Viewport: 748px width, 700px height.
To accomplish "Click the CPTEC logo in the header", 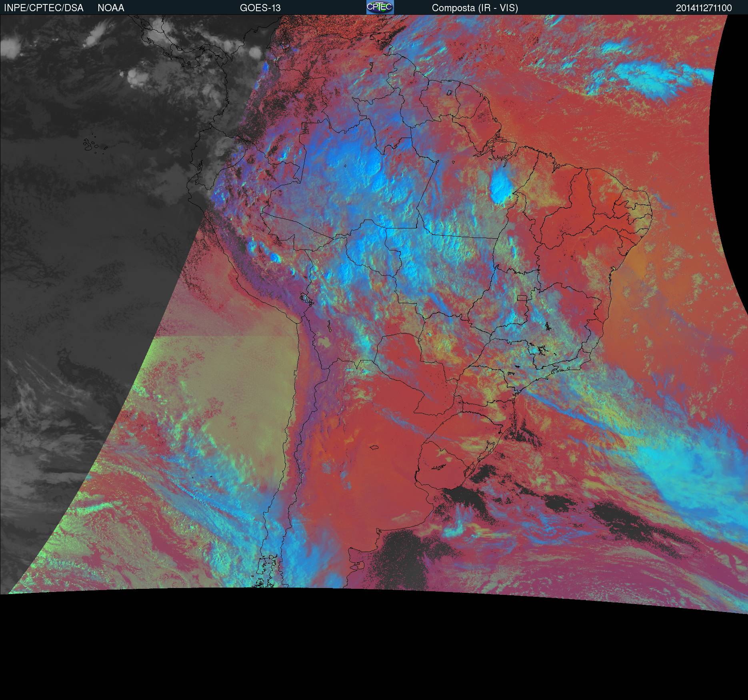I will [x=380, y=7].
